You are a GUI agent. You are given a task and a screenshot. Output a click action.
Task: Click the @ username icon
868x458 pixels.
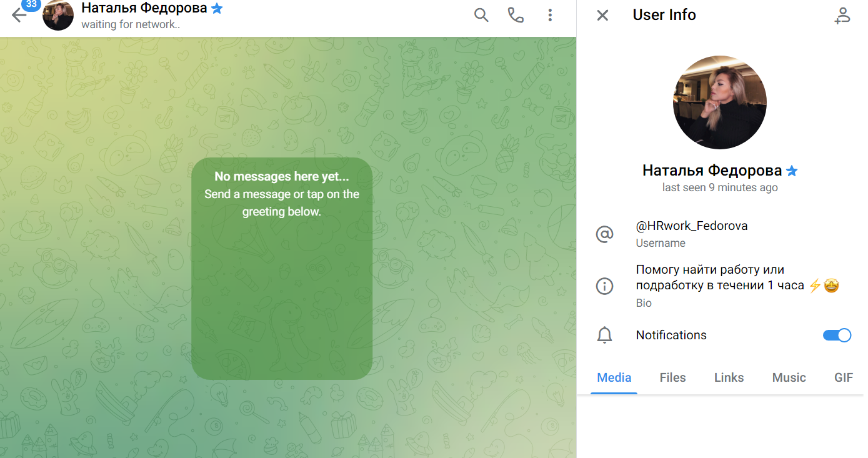click(x=604, y=234)
